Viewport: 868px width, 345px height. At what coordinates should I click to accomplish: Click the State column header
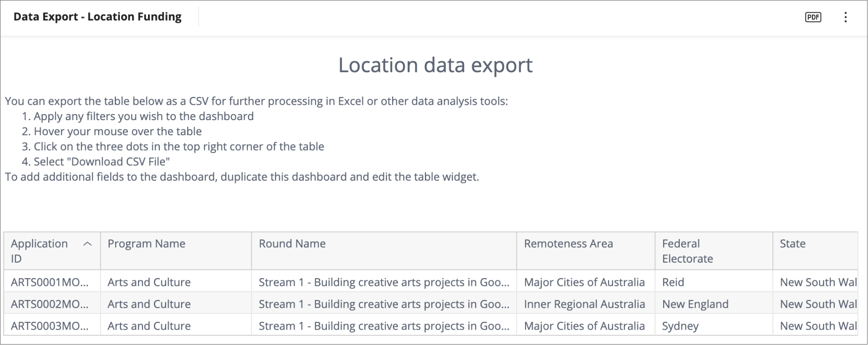pyautogui.click(x=792, y=244)
